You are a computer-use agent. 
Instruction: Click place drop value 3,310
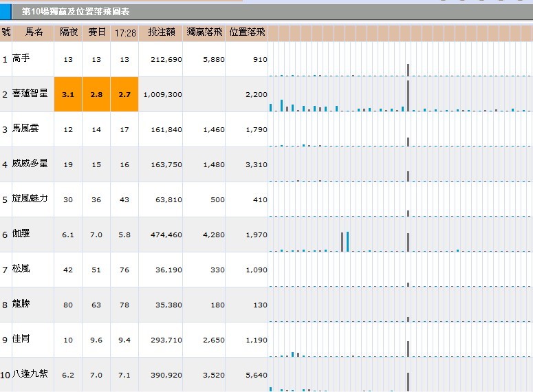(257, 164)
